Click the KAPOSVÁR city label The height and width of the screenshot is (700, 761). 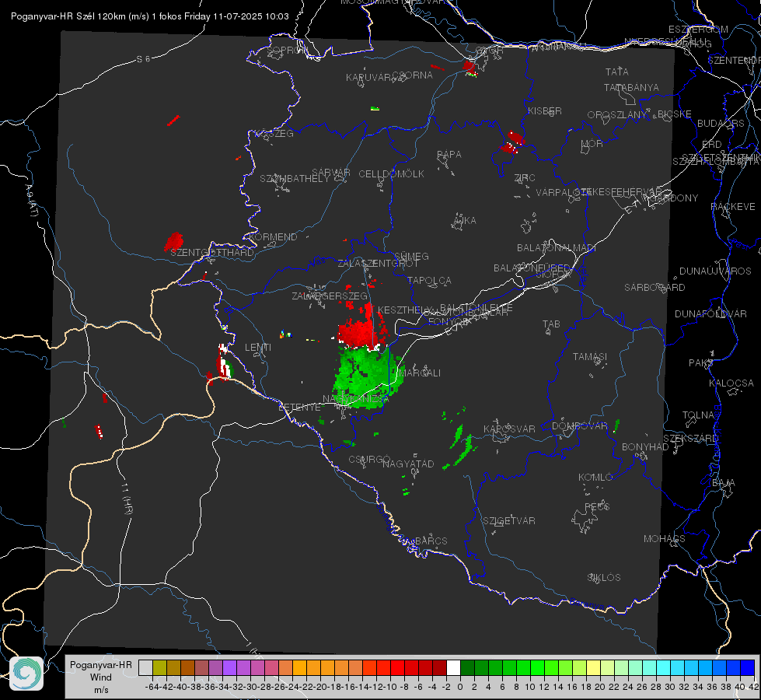509,429
